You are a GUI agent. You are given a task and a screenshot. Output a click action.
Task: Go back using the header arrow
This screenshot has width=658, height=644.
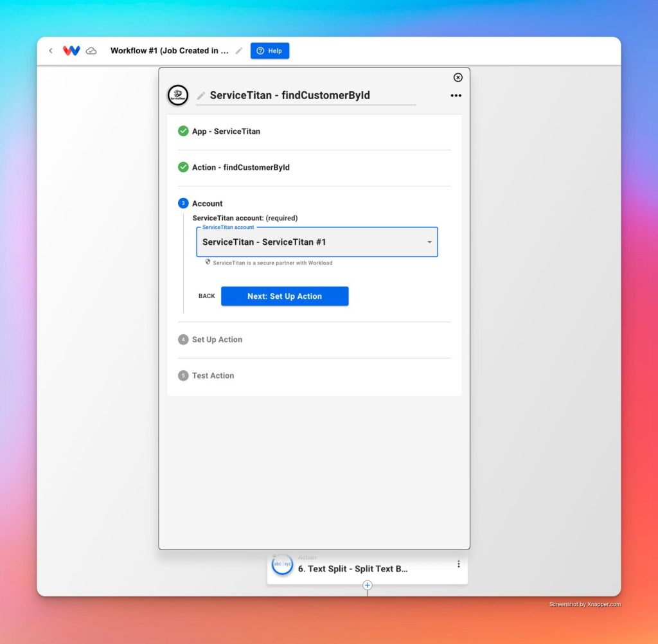pyautogui.click(x=51, y=51)
